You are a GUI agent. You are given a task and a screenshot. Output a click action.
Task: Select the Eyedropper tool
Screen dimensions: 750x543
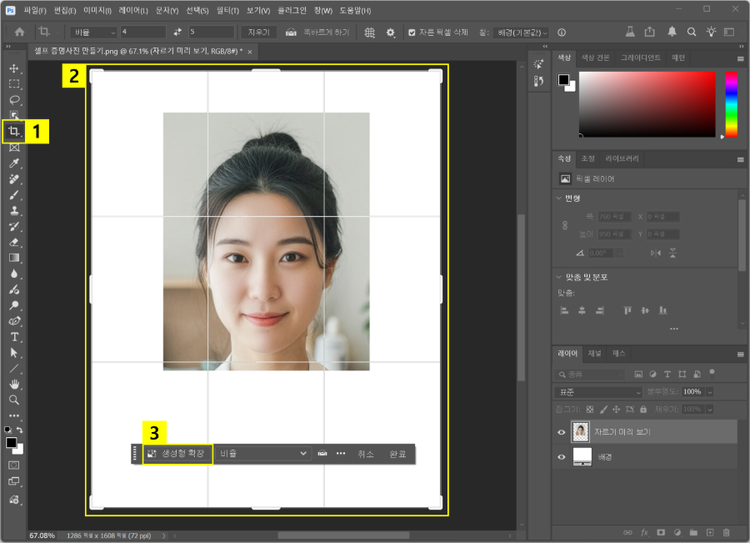[14, 163]
